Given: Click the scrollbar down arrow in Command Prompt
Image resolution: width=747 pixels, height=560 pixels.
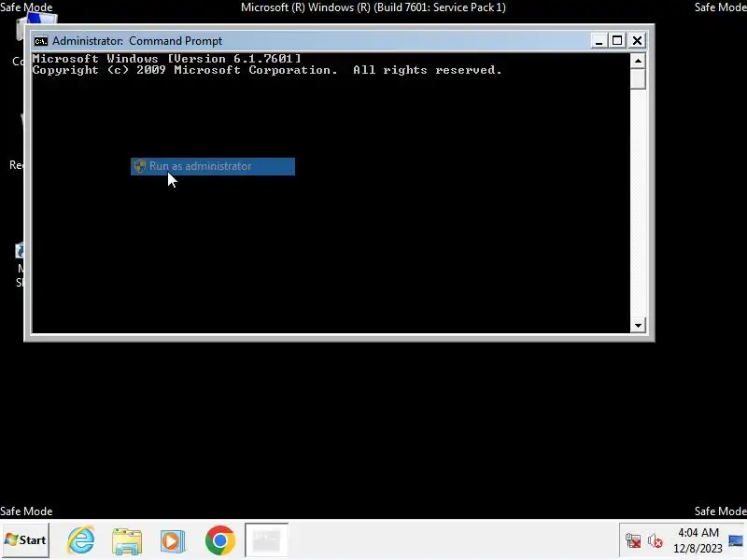Looking at the screenshot, I should (x=638, y=326).
